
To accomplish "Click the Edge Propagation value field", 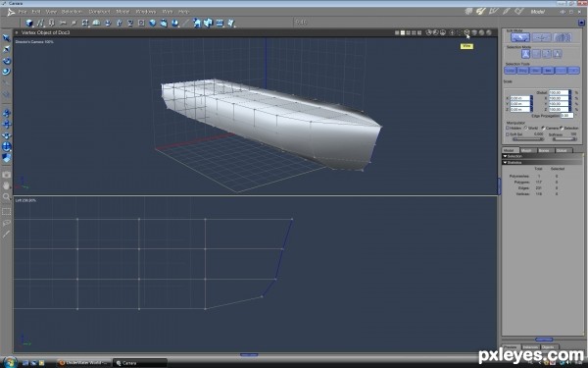I will tap(567, 116).
